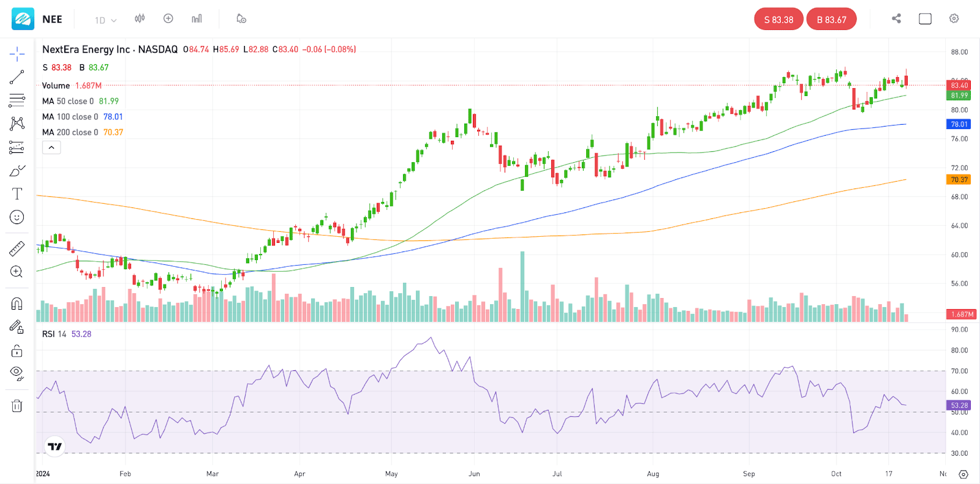
Task: Collapse the indicator legend chevron
Action: (x=51, y=147)
